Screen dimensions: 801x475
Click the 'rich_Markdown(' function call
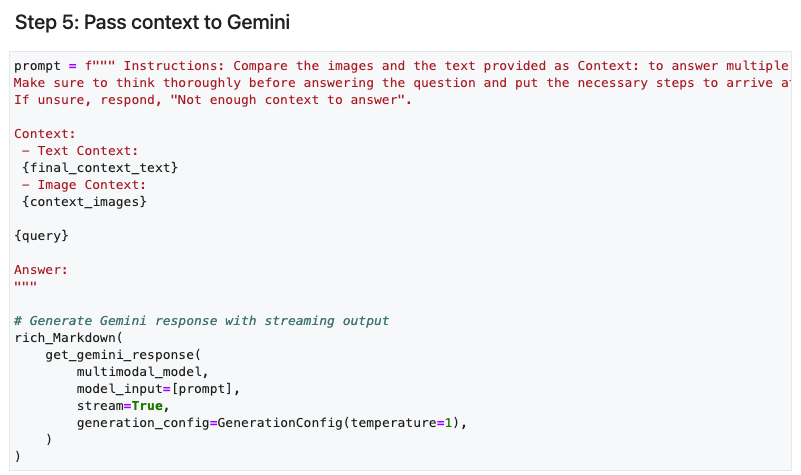tap(68, 338)
